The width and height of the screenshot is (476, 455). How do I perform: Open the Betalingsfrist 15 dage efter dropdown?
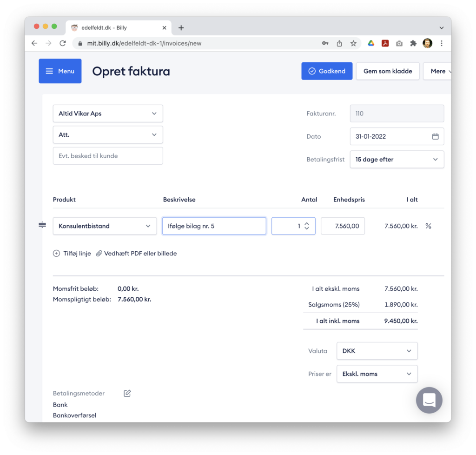pos(397,160)
